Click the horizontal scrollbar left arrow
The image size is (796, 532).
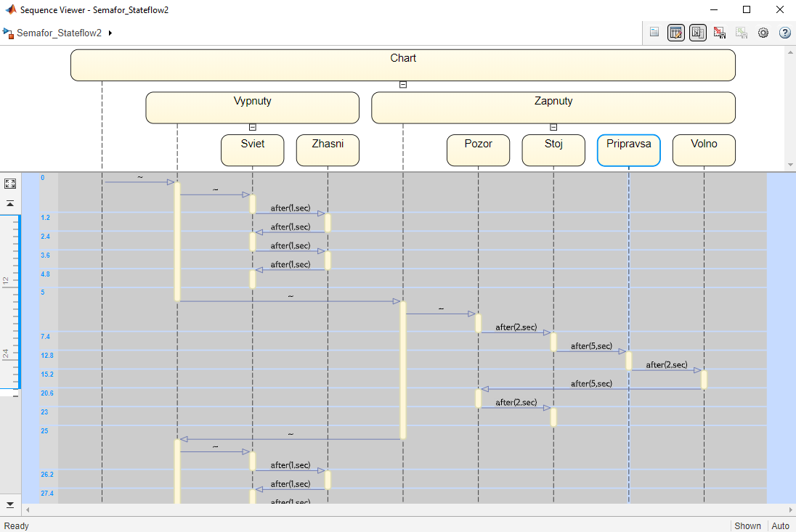coord(28,510)
